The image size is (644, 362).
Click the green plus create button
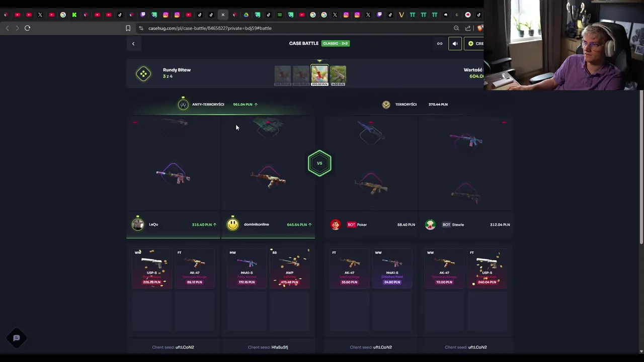click(x=474, y=44)
